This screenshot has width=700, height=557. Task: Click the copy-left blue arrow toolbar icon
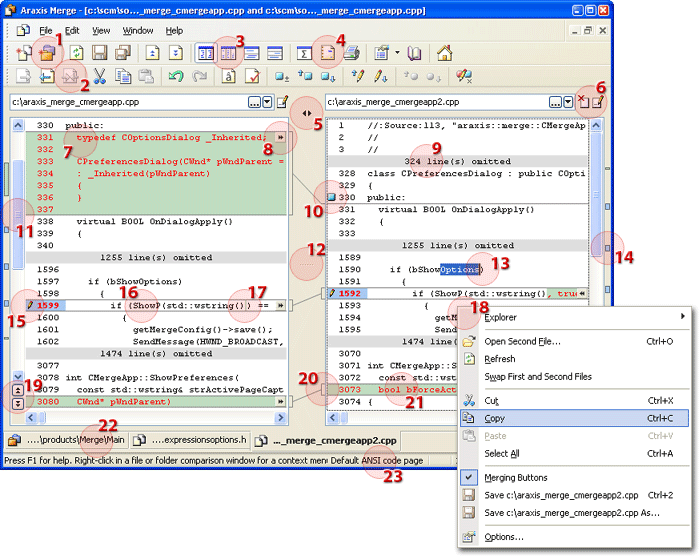tap(46, 76)
